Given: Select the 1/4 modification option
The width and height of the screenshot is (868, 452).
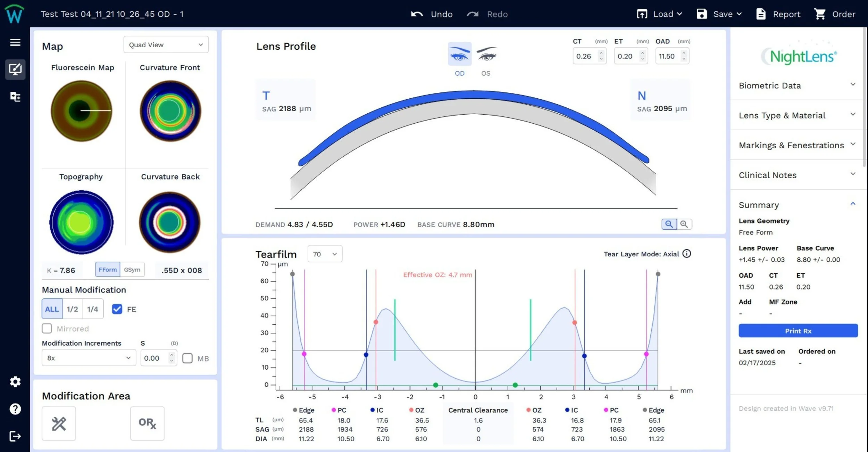Looking at the screenshot, I should pyautogui.click(x=93, y=309).
